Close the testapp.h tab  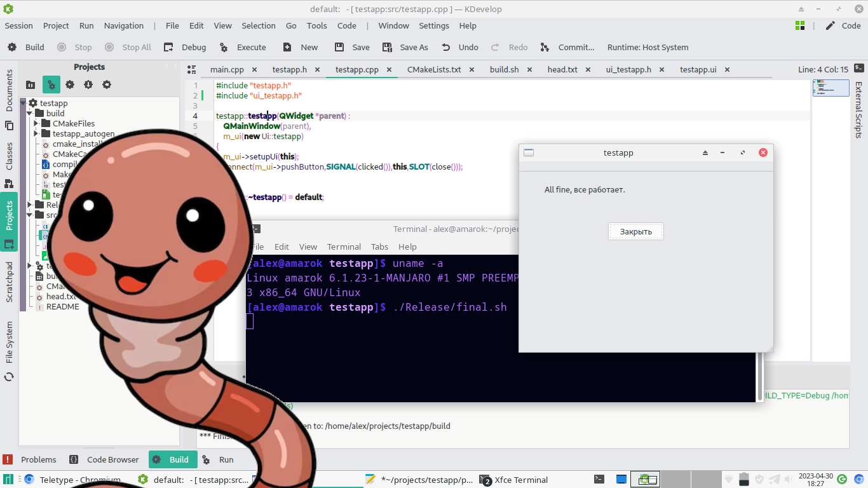pyautogui.click(x=317, y=70)
